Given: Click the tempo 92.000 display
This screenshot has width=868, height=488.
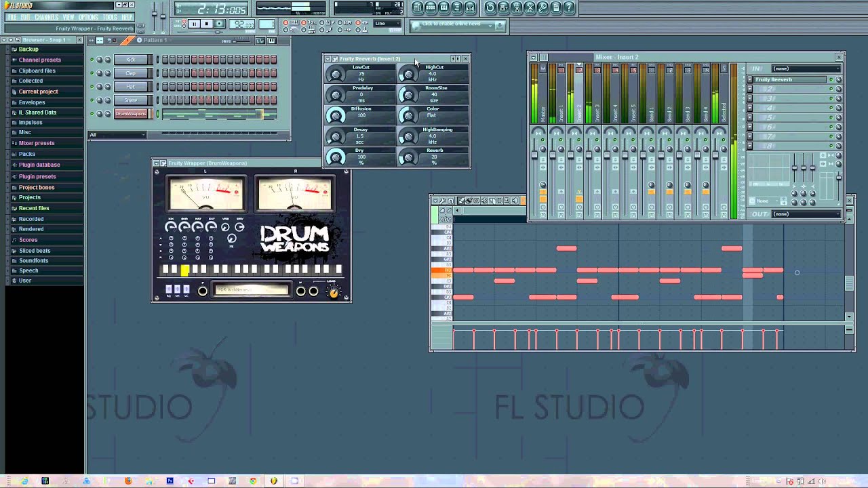Looking at the screenshot, I should click(241, 24).
